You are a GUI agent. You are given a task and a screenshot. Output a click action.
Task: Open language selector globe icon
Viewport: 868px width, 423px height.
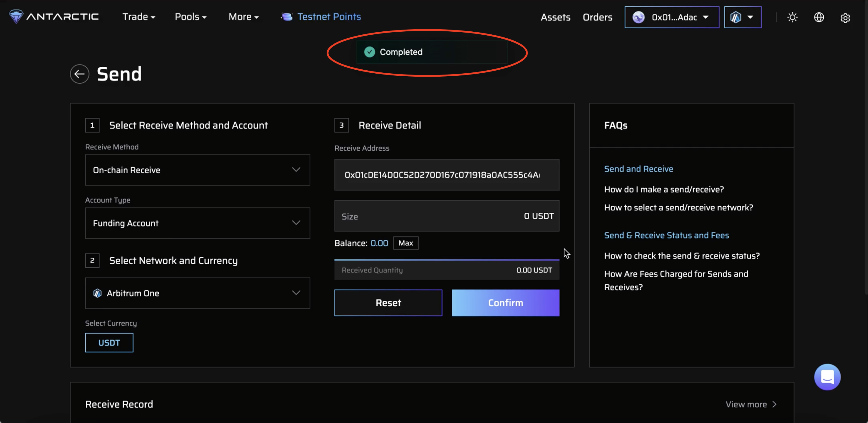pos(819,17)
